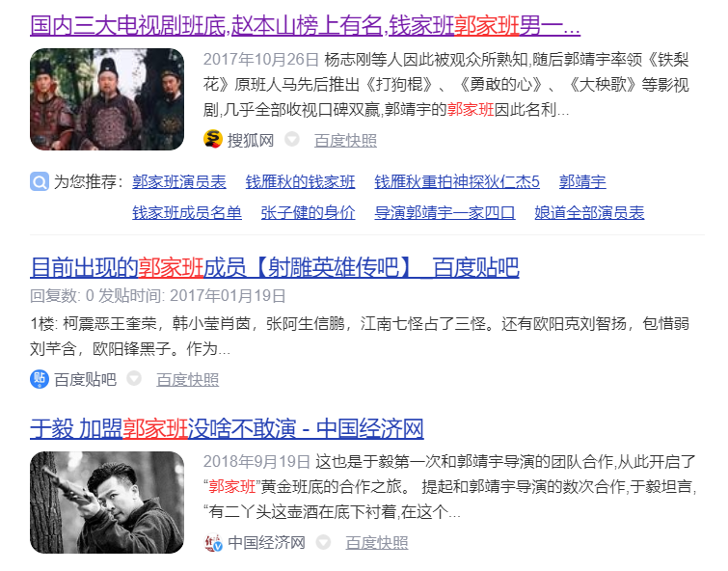Open the black-and-white gunman thumbnail
Viewport: 728px width, 571px height.
tap(107, 503)
